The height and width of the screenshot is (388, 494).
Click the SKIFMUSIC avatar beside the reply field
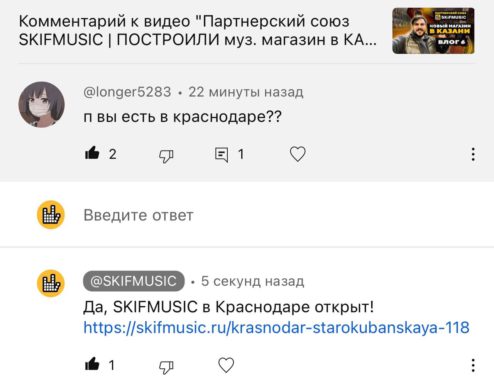point(51,214)
